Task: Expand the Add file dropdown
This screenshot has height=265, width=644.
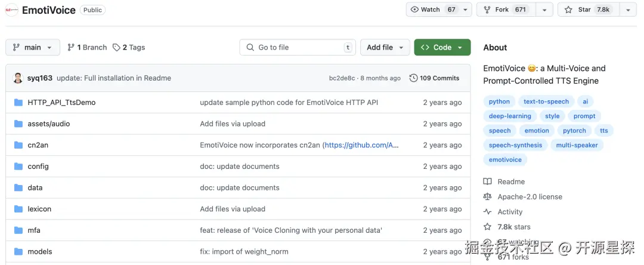Action: [x=385, y=48]
